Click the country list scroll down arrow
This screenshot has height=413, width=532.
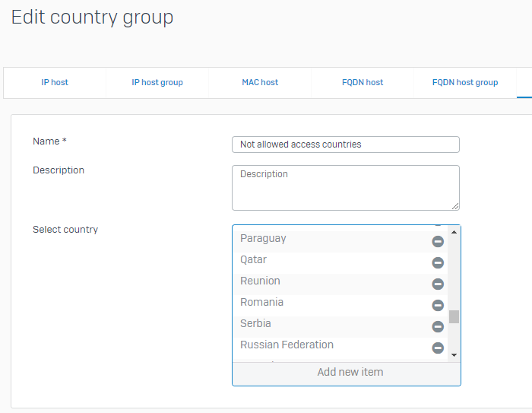[454, 355]
